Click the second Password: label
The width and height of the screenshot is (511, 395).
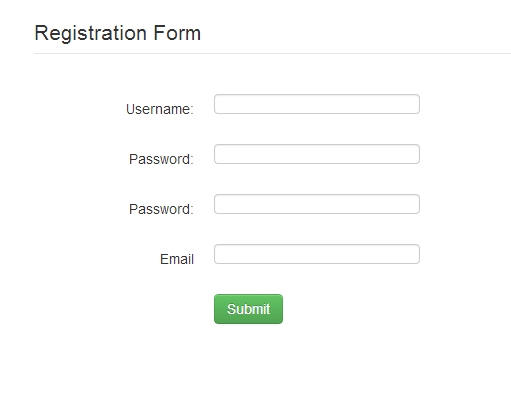point(161,209)
